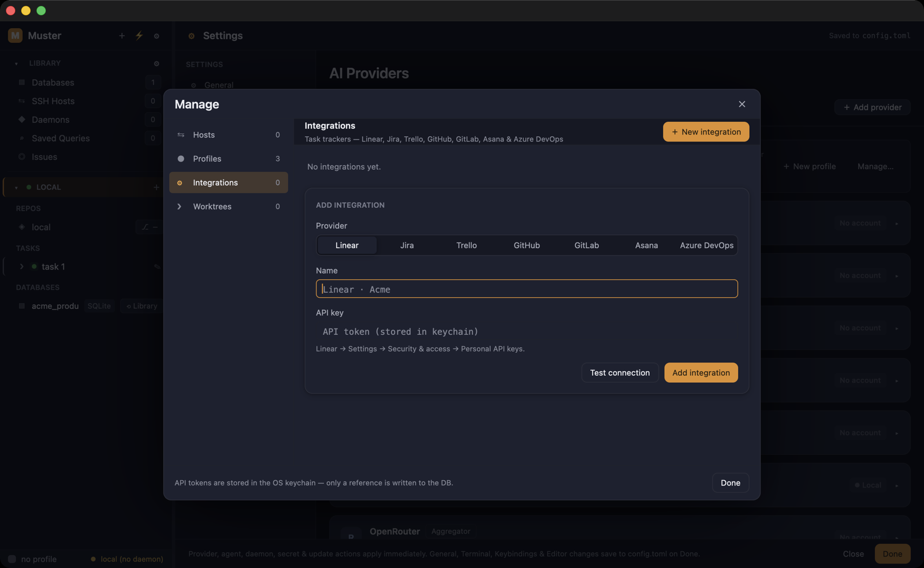Select the Integrations section in Manage
This screenshot has height=568, width=924.
pos(228,182)
